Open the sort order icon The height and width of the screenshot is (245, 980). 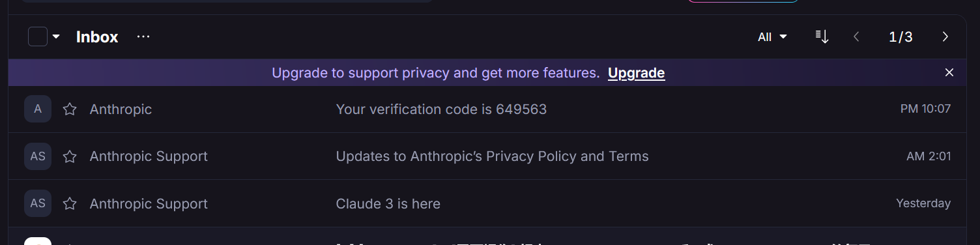822,37
